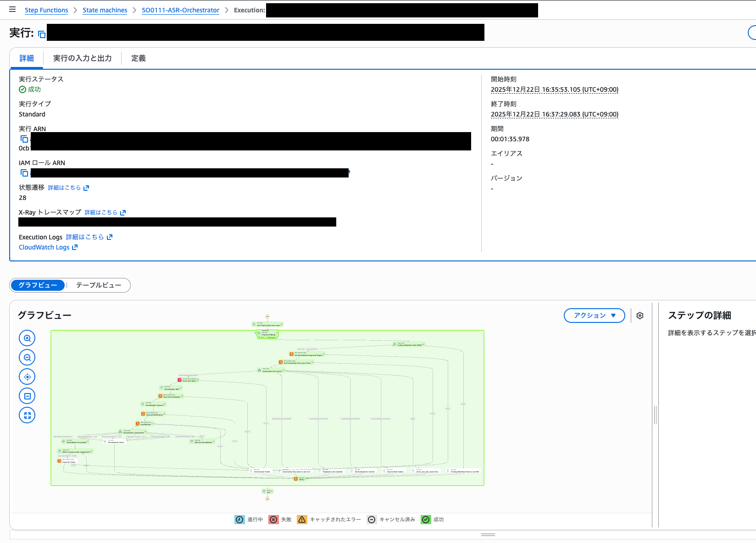The height and width of the screenshot is (543, 756).
Task: Select No Runbook for Control step
Action: tap(363, 471)
